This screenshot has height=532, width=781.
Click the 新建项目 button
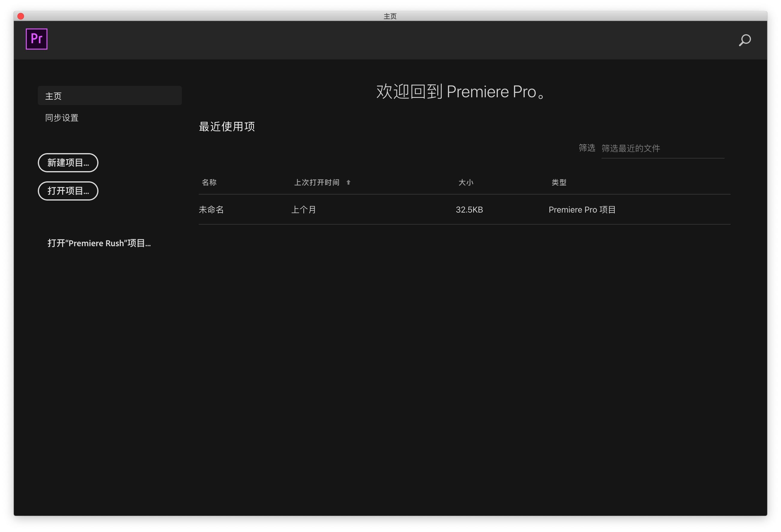pyautogui.click(x=68, y=163)
